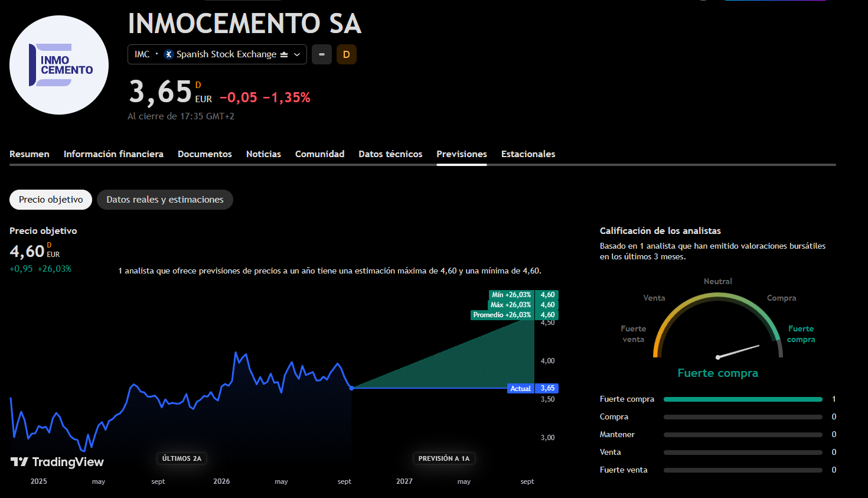
Task: Click the small D superscript beside target 4,60
Action: click(50, 245)
